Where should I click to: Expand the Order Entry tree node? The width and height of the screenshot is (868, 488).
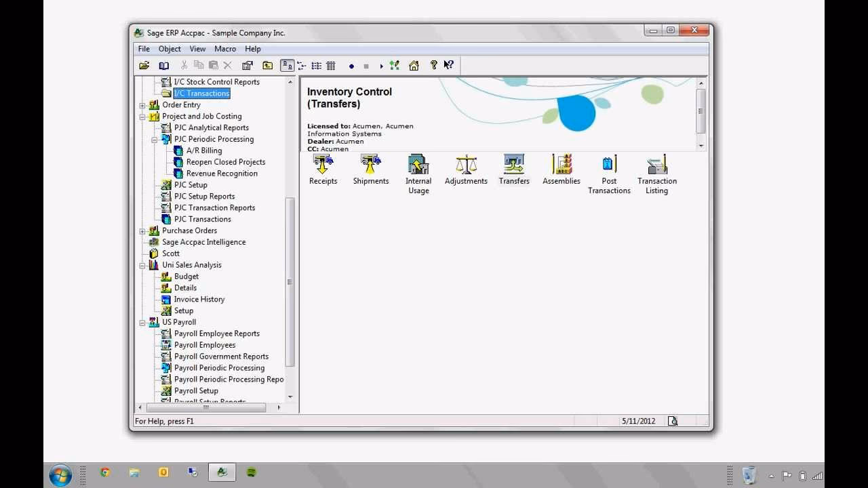click(142, 104)
